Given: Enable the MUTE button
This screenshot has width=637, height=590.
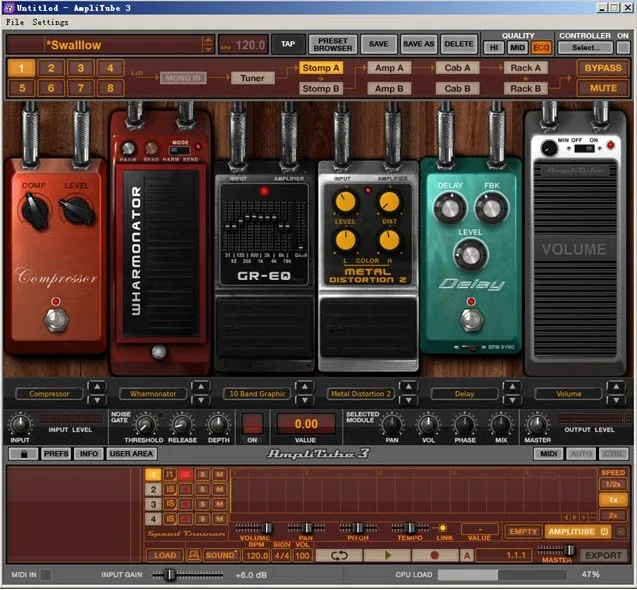Looking at the screenshot, I should click(603, 88).
